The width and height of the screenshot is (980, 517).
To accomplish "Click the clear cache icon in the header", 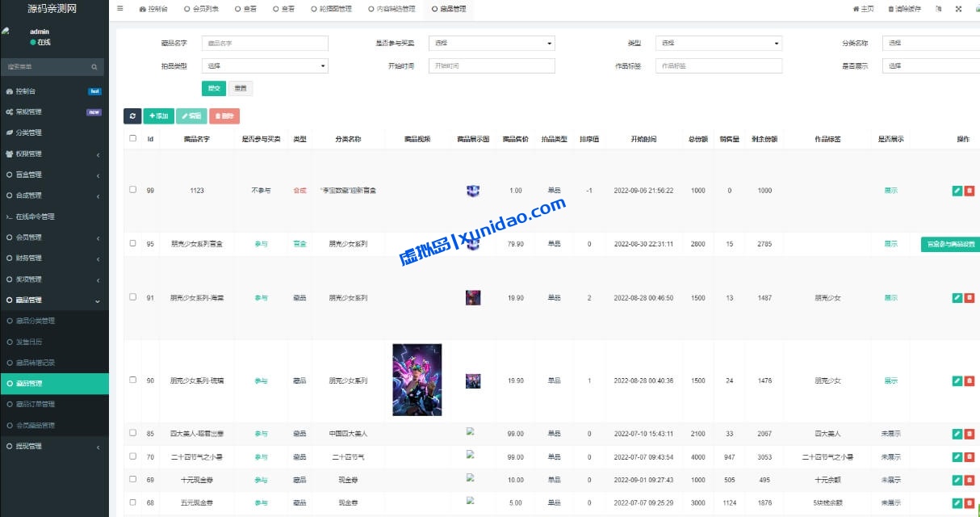I will (x=891, y=8).
